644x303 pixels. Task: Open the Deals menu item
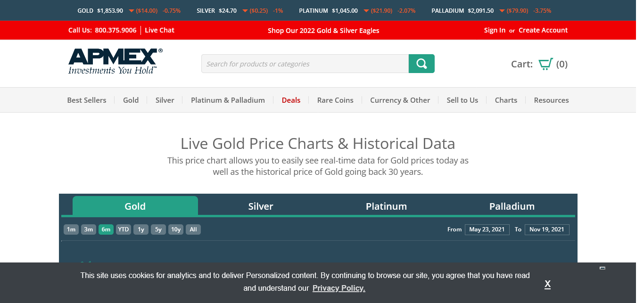[291, 100]
